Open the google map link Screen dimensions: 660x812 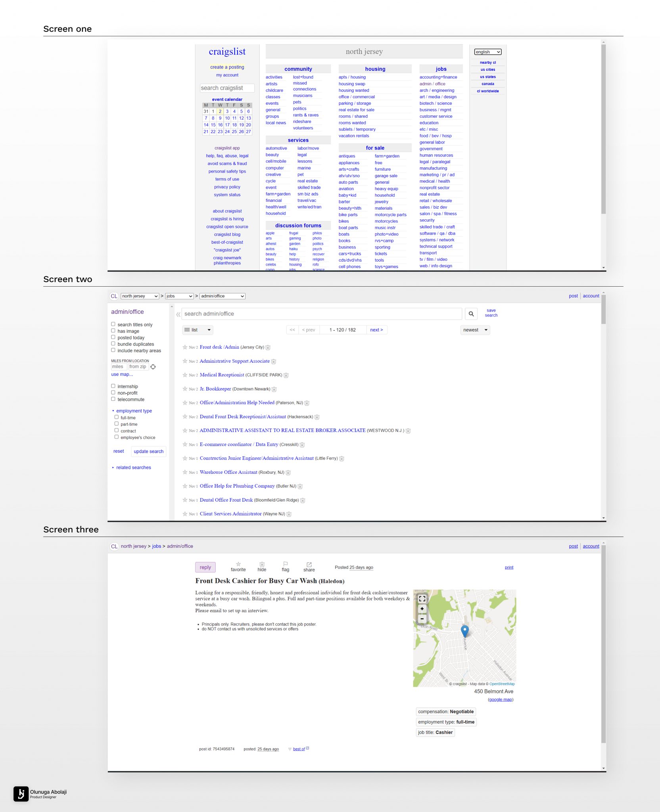[x=501, y=700]
